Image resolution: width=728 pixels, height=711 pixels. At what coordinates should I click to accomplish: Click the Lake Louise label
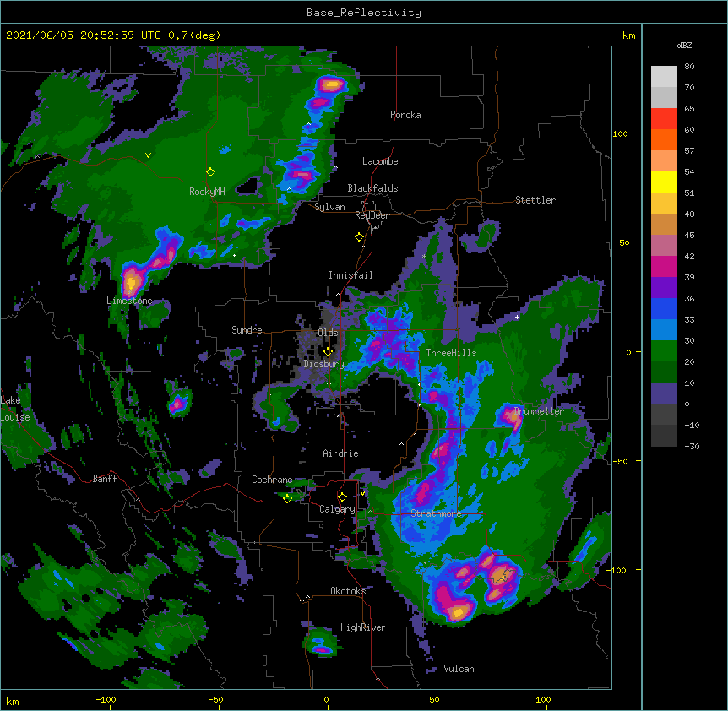(x=15, y=409)
